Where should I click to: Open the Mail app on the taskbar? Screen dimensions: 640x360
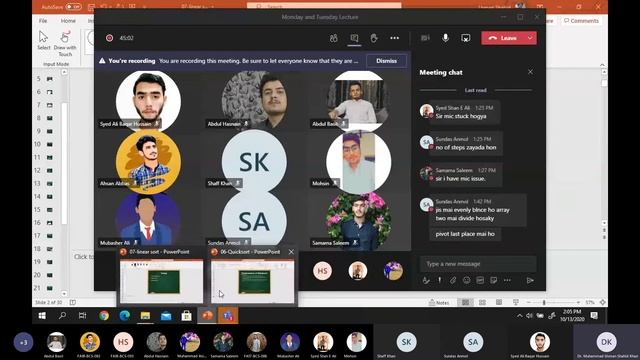click(166, 316)
